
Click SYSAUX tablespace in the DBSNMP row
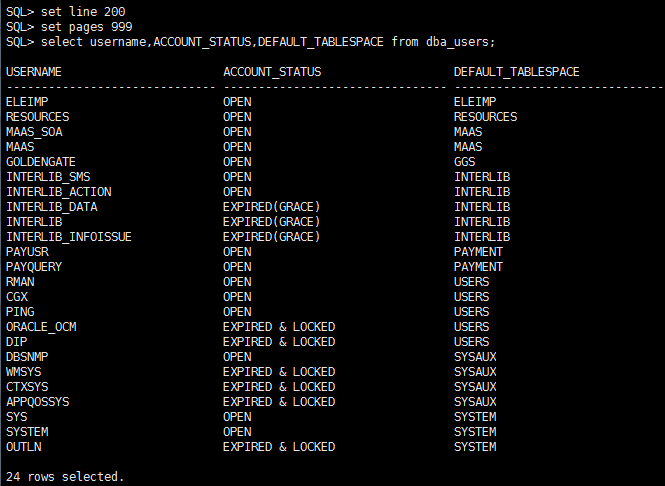coord(475,357)
